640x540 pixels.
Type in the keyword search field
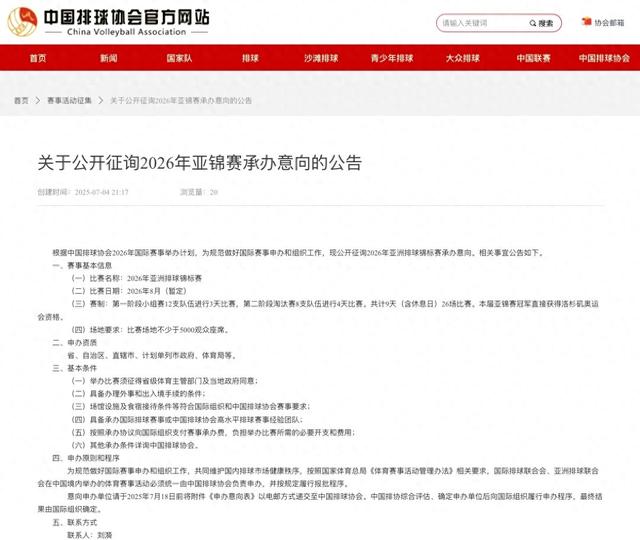478,22
